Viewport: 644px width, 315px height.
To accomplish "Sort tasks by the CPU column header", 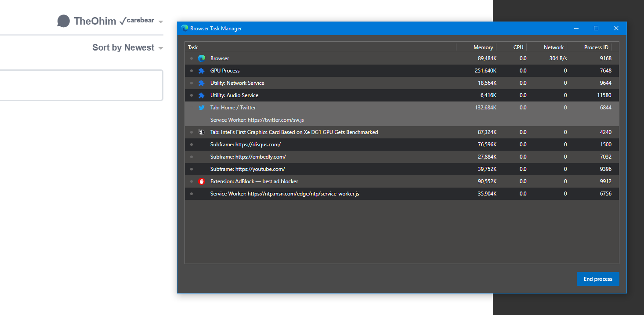I will click(x=518, y=47).
